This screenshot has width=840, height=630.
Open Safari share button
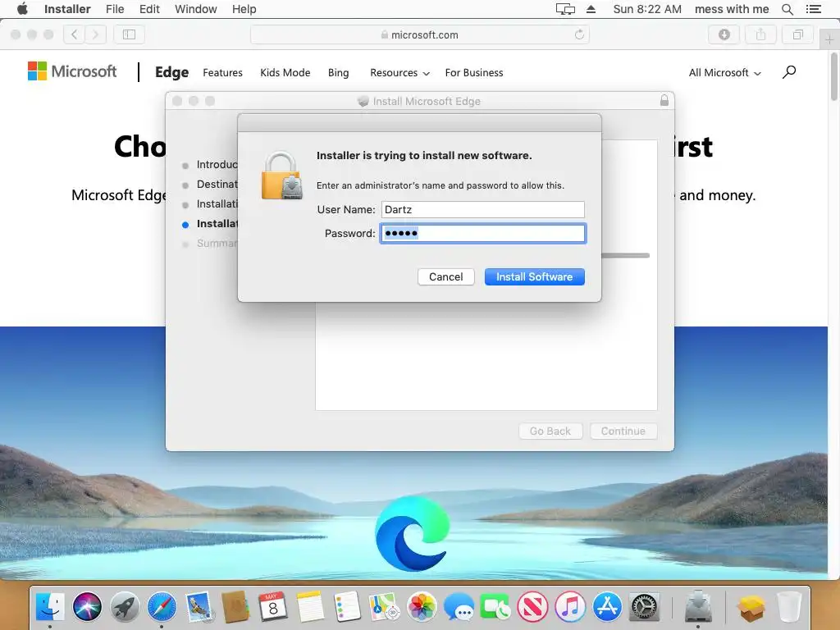click(x=760, y=34)
